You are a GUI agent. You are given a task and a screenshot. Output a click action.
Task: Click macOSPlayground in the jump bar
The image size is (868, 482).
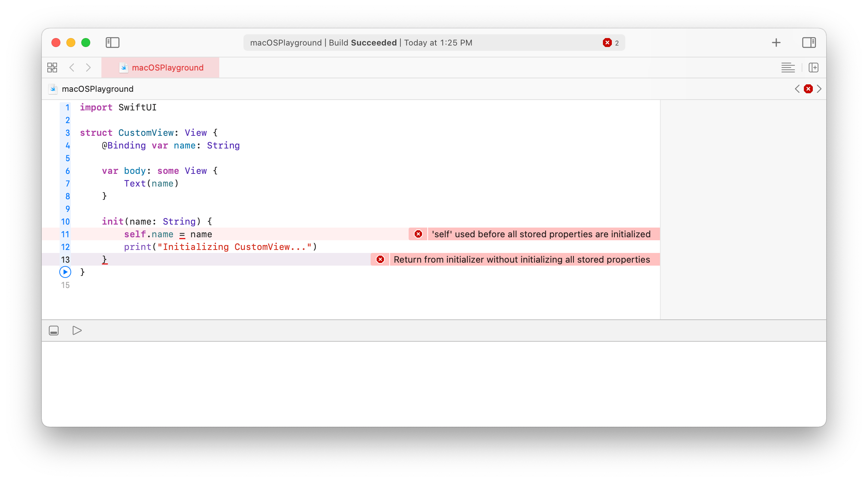tap(97, 89)
